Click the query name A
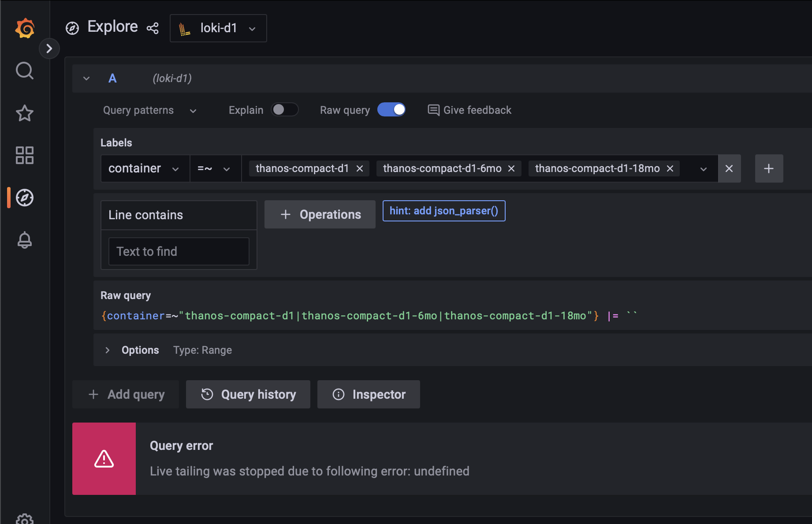The image size is (812, 524). coord(112,79)
